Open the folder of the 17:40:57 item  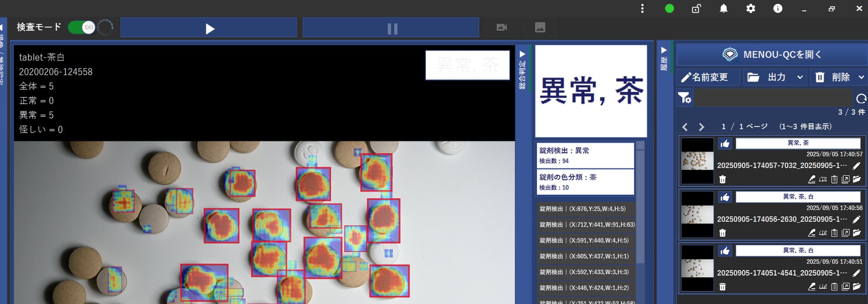(x=857, y=180)
